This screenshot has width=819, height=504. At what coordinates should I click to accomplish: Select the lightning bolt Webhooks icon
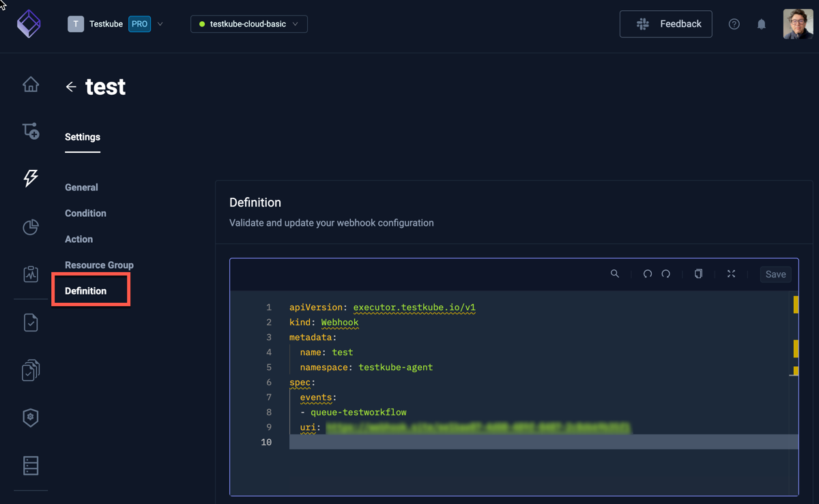(30, 179)
